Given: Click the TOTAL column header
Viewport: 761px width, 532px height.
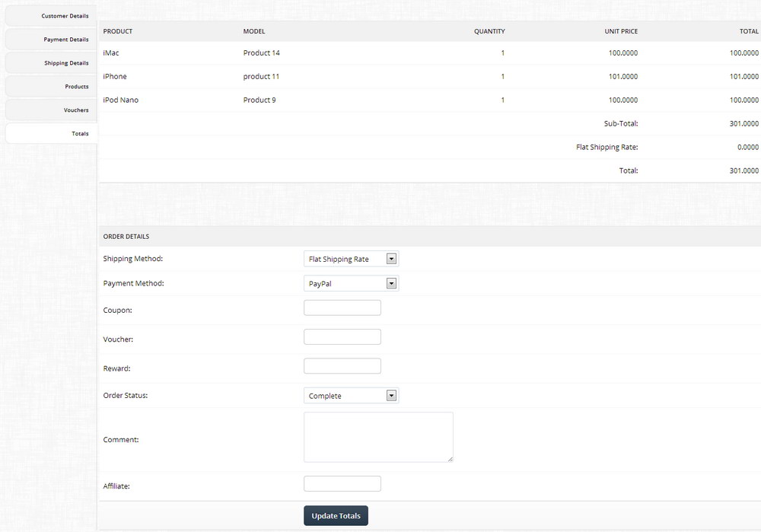Looking at the screenshot, I should point(749,31).
